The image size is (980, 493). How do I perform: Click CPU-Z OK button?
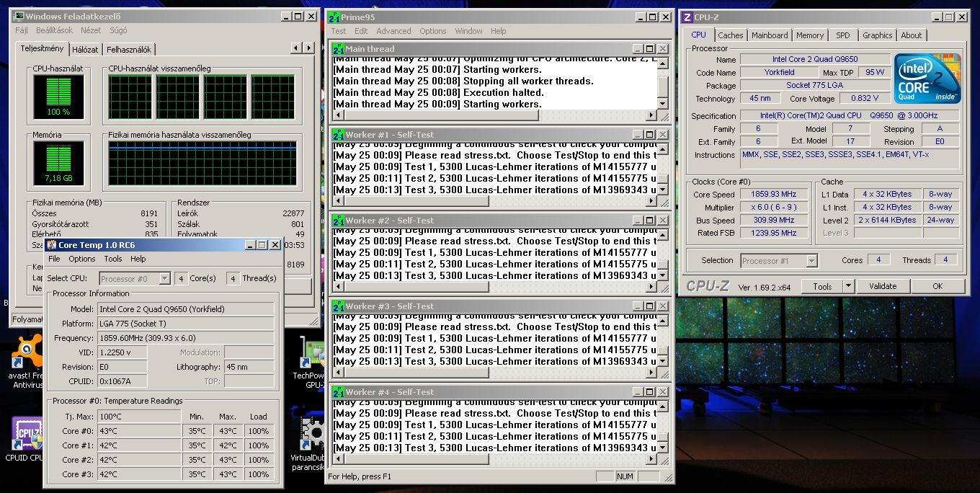[x=937, y=286]
